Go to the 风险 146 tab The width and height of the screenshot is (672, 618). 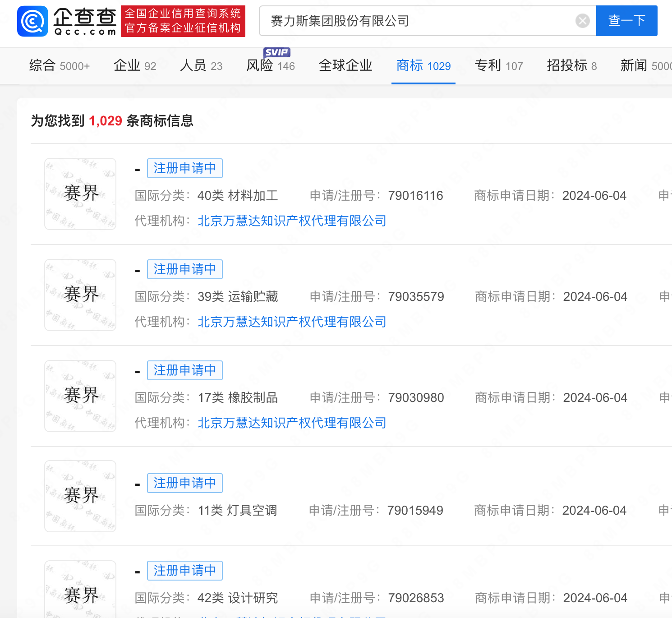coord(270,66)
